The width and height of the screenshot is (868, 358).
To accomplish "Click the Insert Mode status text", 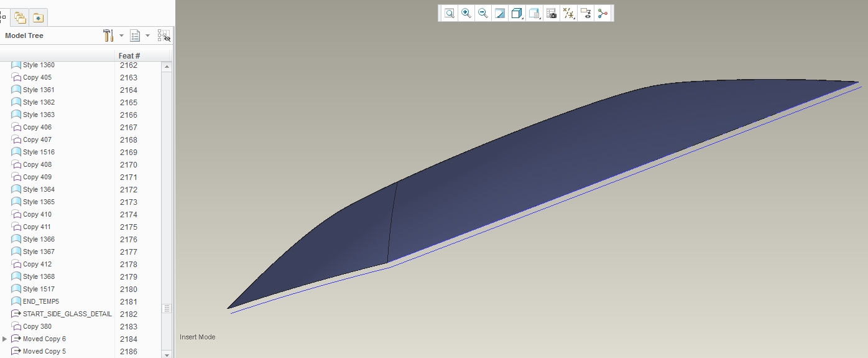I will [x=198, y=337].
